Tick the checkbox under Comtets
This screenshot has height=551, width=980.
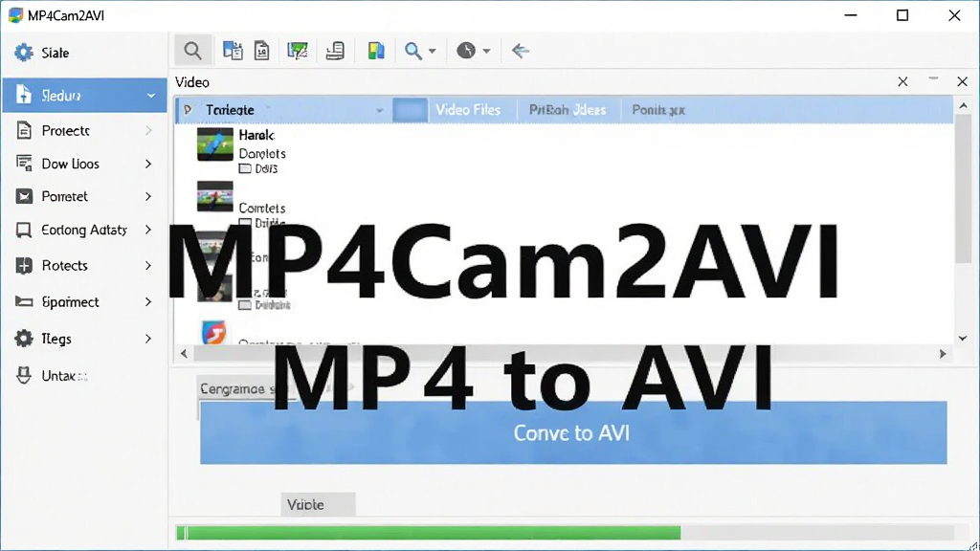(x=245, y=222)
